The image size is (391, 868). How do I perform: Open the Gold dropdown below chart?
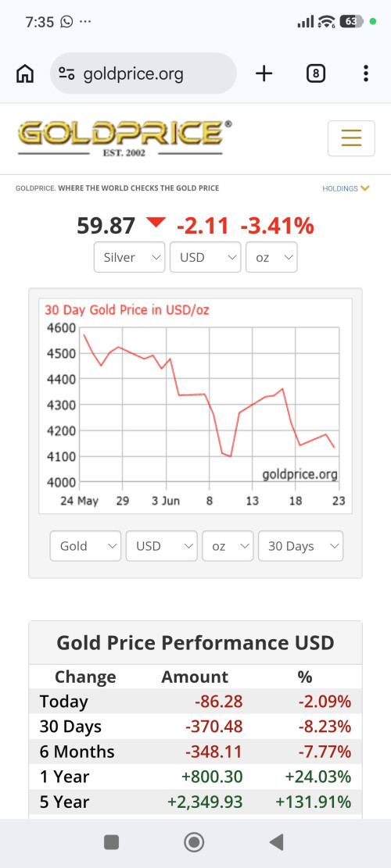[x=85, y=546]
